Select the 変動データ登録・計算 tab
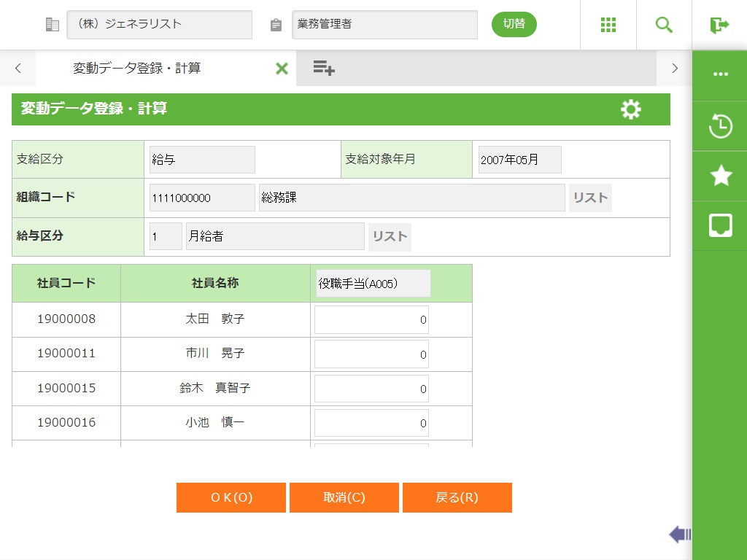 [137, 69]
